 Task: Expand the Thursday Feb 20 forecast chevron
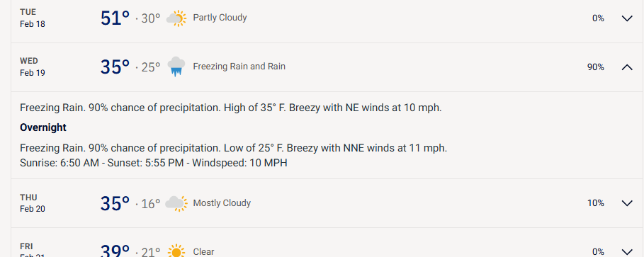click(x=627, y=203)
